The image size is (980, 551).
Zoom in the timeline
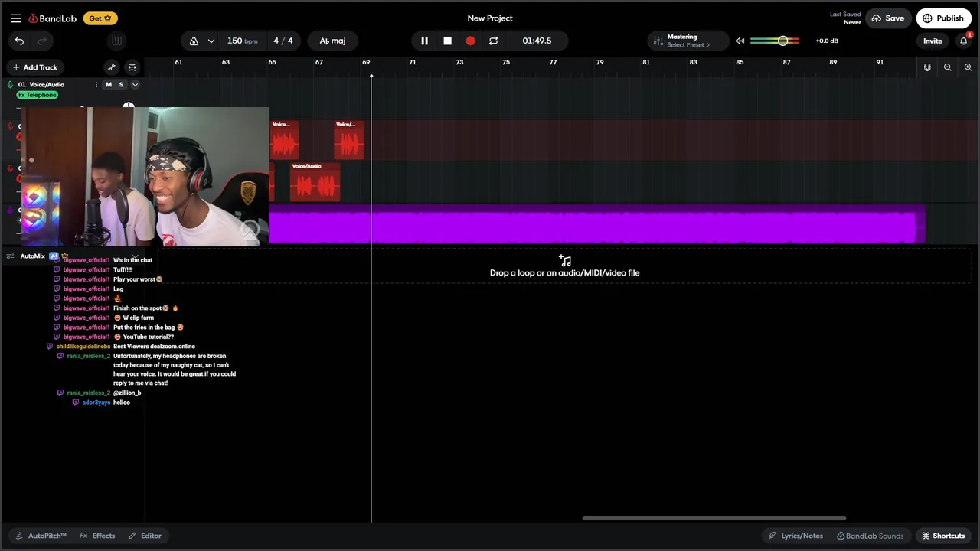pos(968,67)
